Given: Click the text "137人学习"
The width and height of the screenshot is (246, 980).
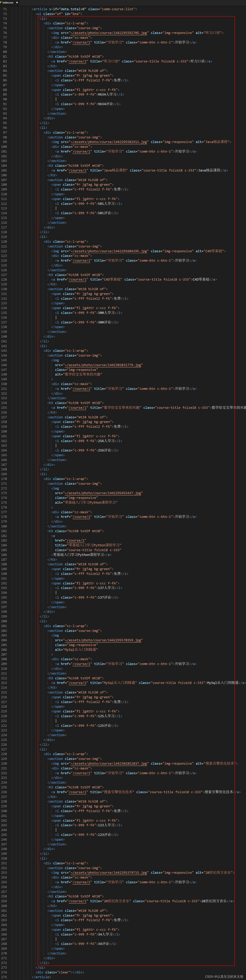Looking at the screenshot, I should pos(106,588).
